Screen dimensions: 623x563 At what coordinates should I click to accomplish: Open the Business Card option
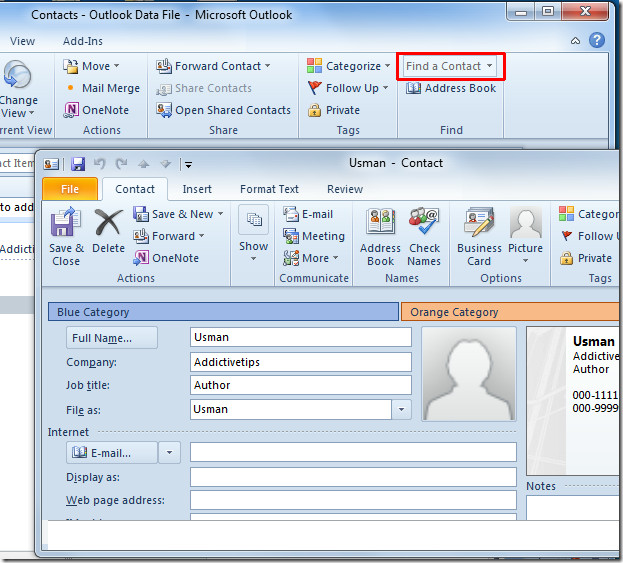point(479,236)
